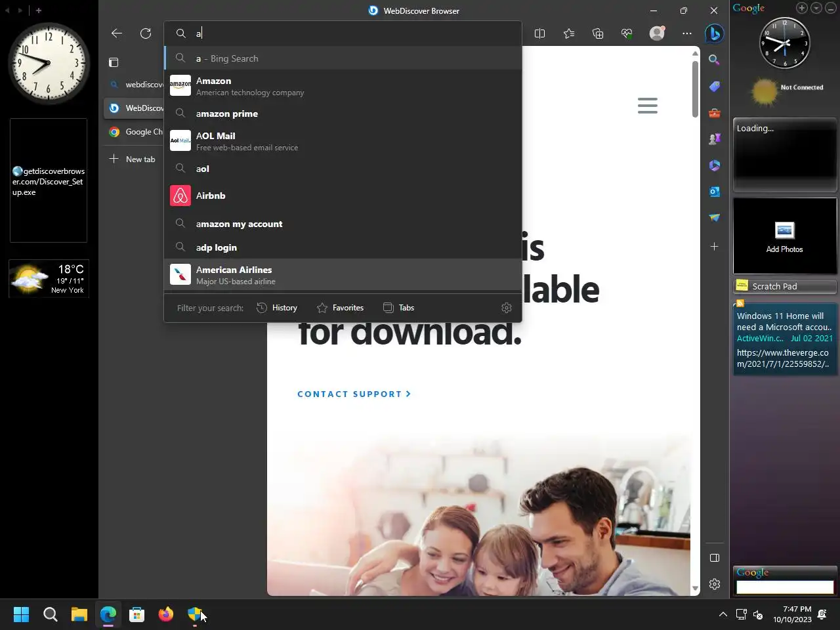Open a New tab in vertical tabs
The width and height of the screenshot is (840, 630).
click(133, 159)
